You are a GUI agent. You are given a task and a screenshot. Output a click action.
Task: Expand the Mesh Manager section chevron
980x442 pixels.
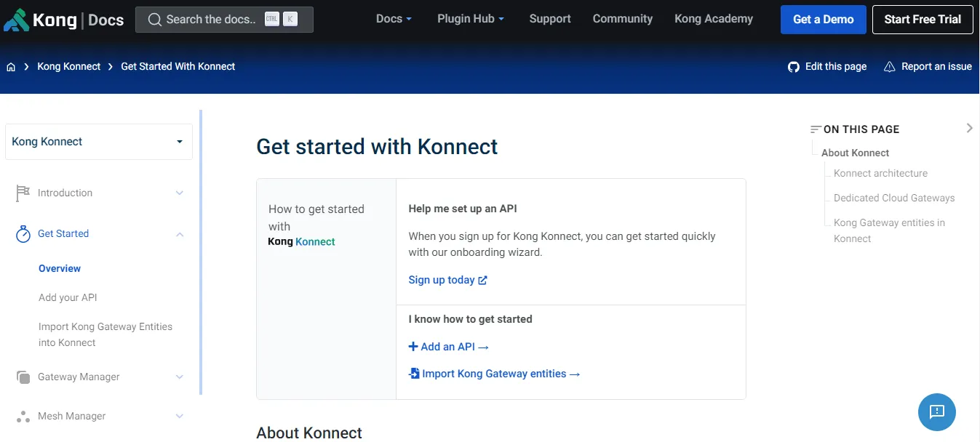click(180, 417)
